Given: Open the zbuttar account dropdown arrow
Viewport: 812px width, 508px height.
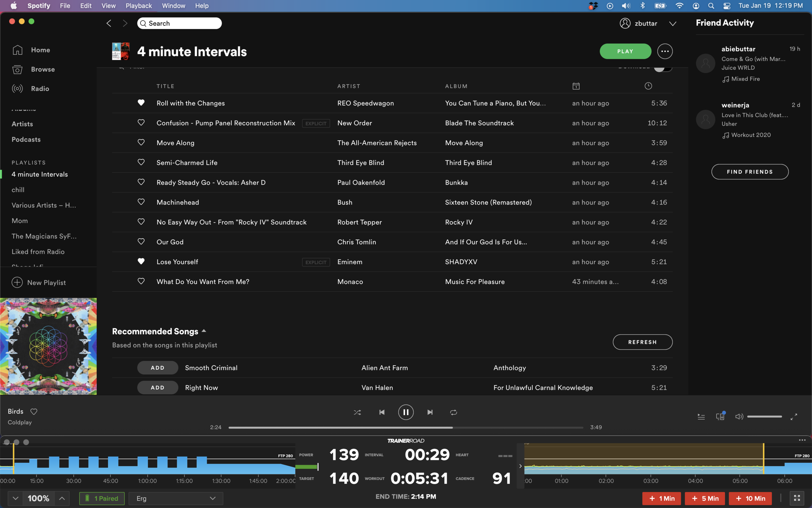Looking at the screenshot, I should coord(673,23).
